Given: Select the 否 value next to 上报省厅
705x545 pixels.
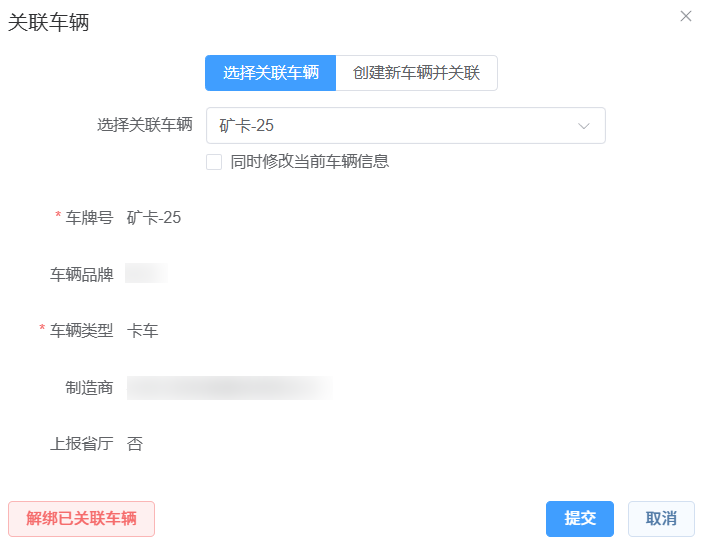Looking at the screenshot, I should point(135,444).
